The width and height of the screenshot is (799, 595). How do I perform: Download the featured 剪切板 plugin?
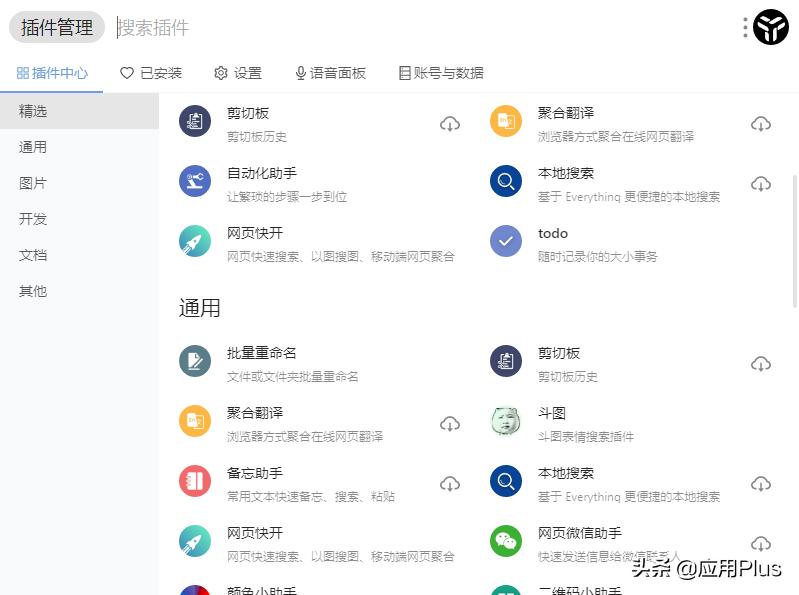450,124
